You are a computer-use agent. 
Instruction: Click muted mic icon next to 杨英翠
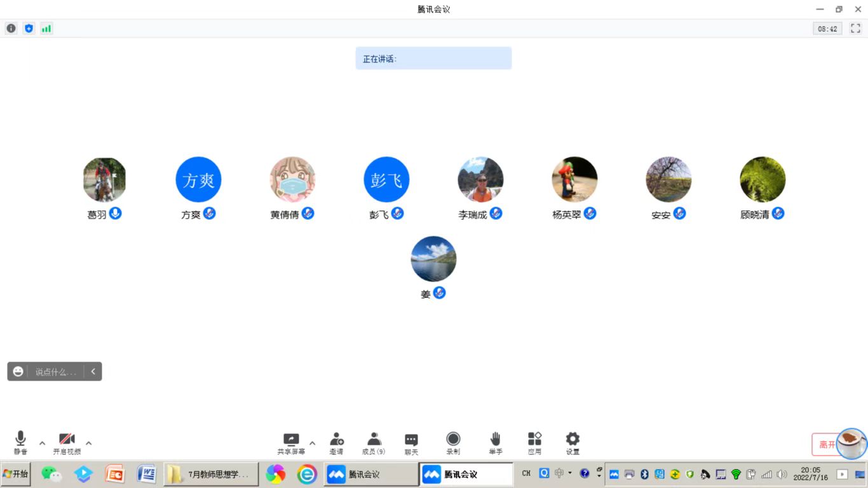tap(590, 213)
